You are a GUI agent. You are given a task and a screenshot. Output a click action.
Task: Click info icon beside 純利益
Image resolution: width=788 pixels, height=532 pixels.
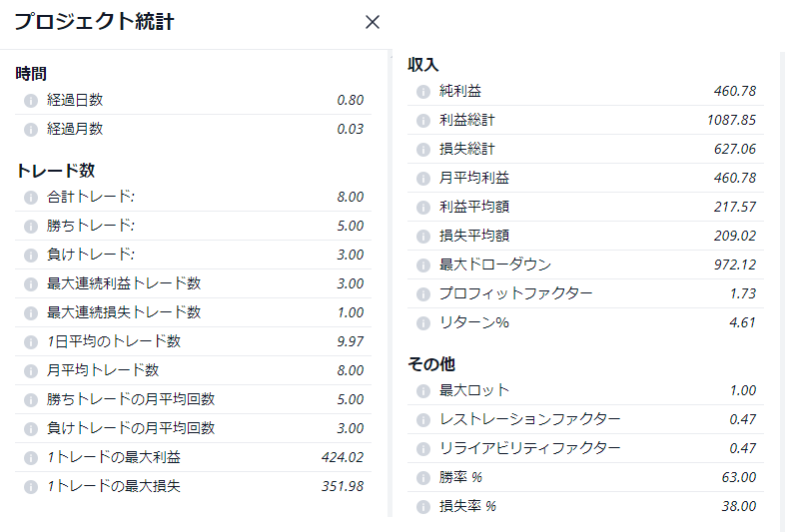coord(422,91)
